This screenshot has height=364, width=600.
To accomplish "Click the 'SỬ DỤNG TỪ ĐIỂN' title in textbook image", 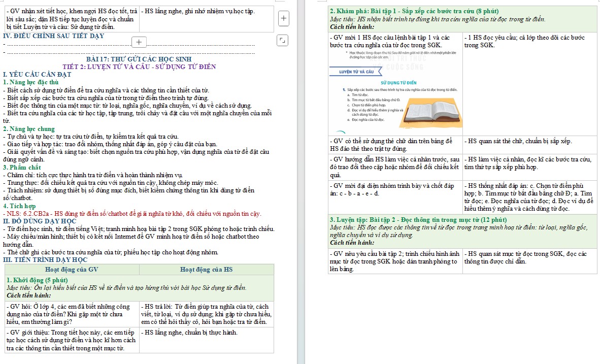I will pyautogui.click(x=398, y=83).
